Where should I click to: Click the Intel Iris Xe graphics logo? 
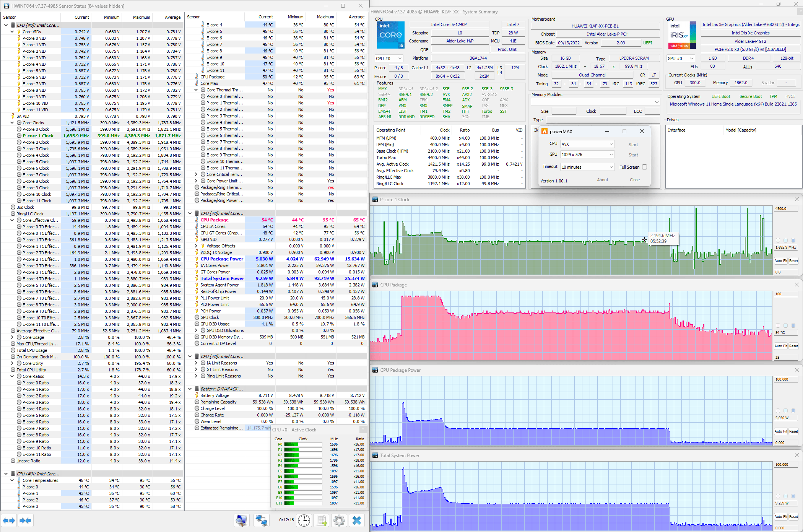(x=683, y=35)
